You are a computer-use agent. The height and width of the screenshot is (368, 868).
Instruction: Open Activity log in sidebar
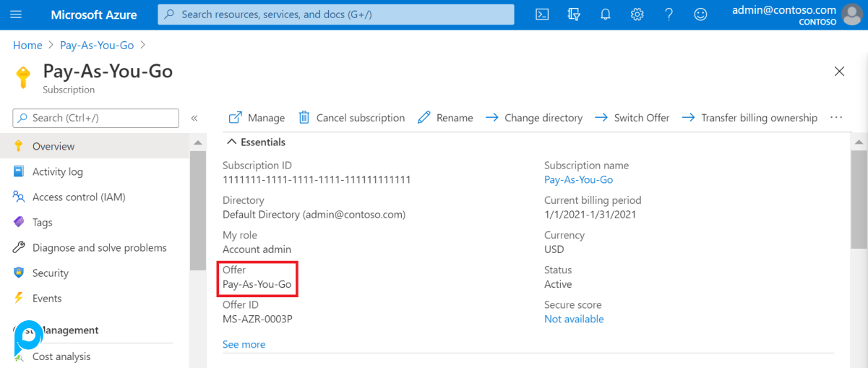pyautogui.click(x=57, y=171)
